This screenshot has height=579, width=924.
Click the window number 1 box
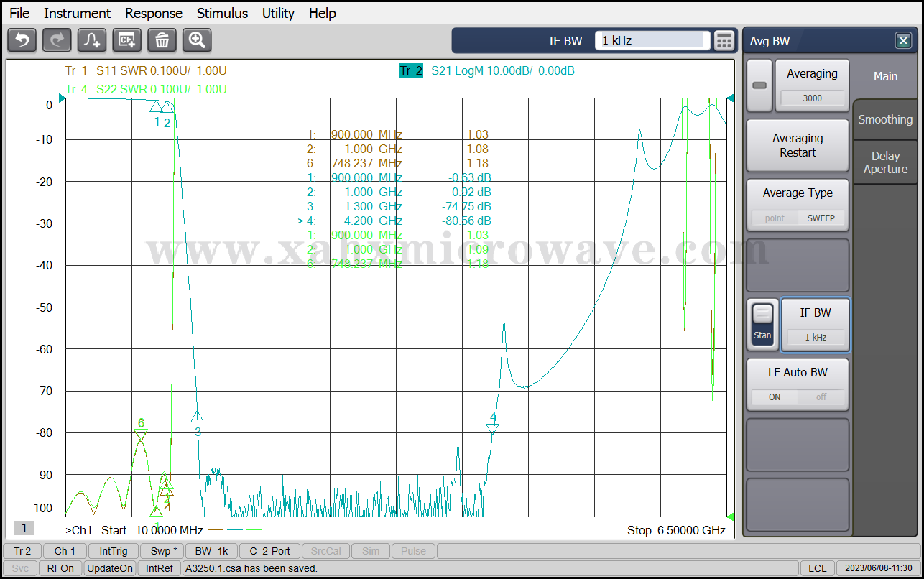click(x=24, y=528)
